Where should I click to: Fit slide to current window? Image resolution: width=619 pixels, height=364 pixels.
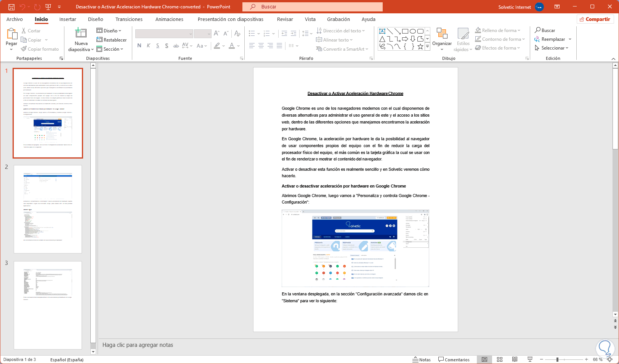point(610,359)
